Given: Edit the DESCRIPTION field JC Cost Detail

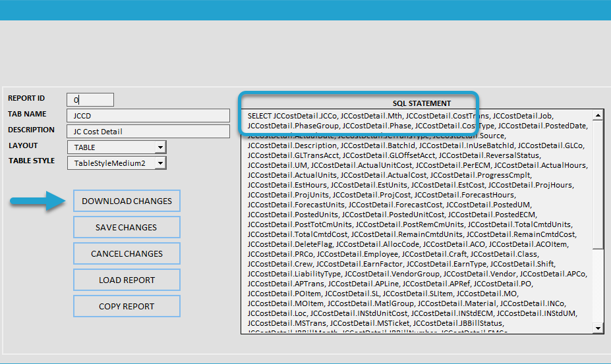Looking at the screenshot, I should click(x=148, y=132).
